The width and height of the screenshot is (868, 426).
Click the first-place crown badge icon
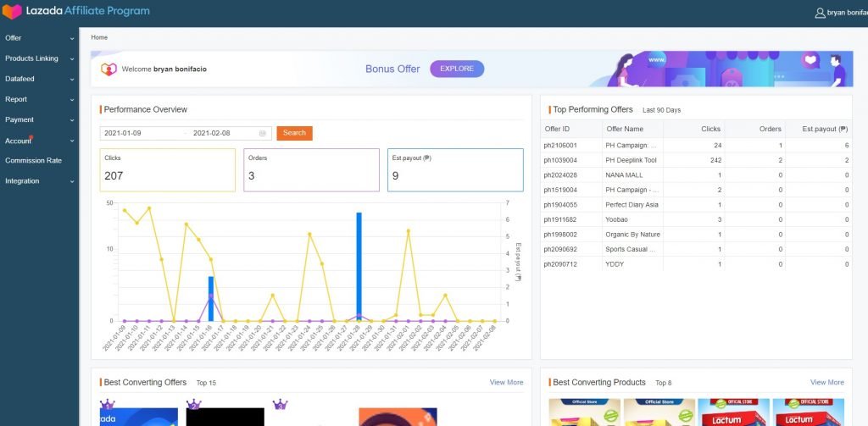106,405
